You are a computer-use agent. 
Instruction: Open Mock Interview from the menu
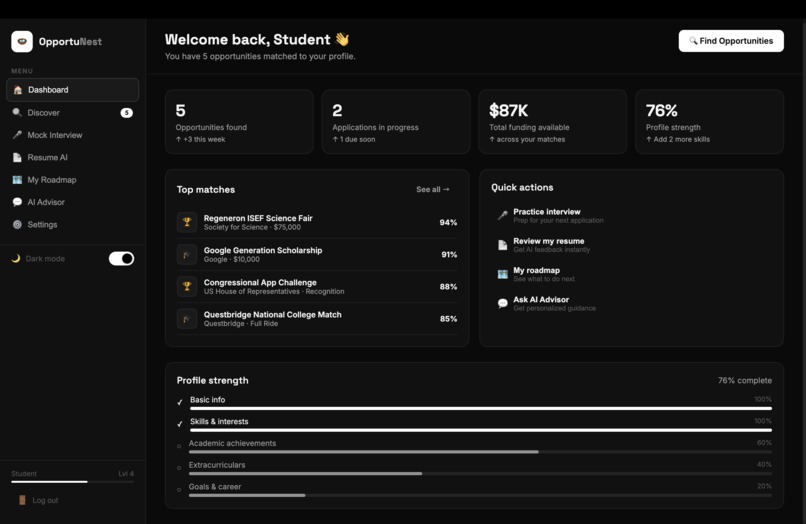72,135
